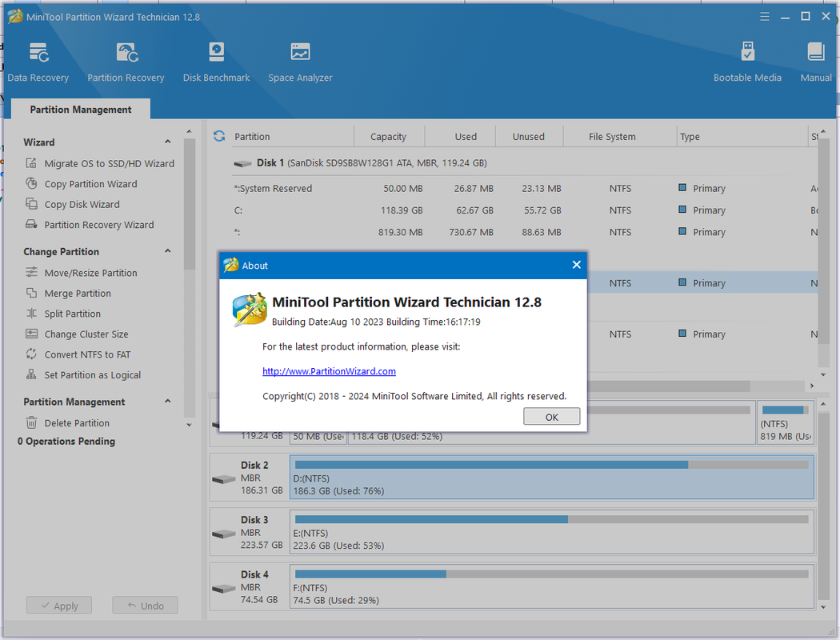Create Bootable Media
840x640 pixels.
tap(747, 62)
